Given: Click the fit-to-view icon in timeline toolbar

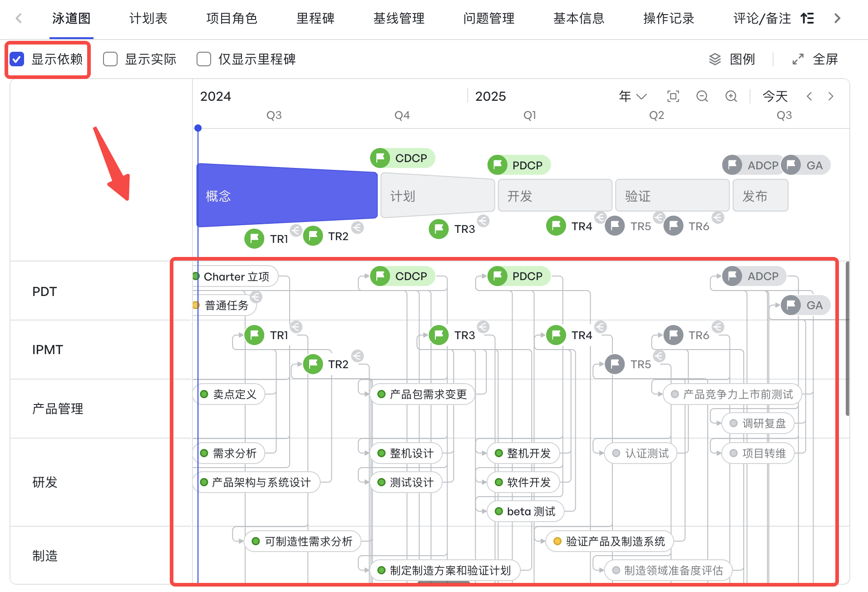Looking at the screenshot, I should [x=673, y=96].
